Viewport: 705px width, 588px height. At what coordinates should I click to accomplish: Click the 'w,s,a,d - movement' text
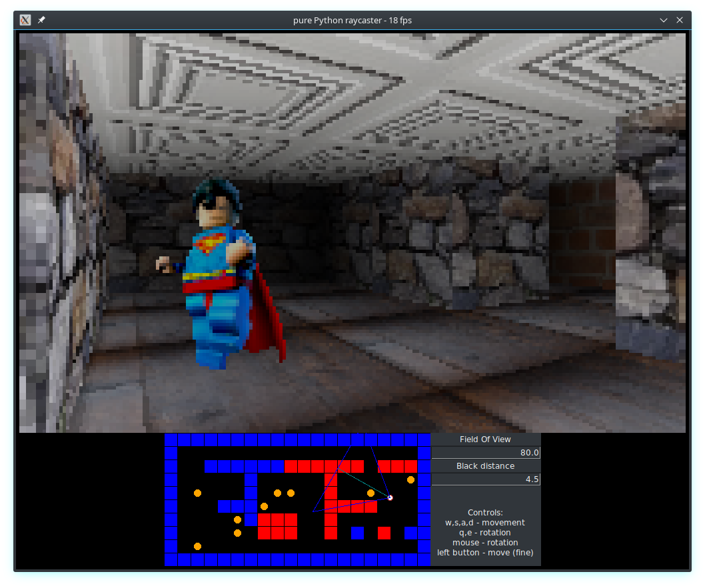485,523
